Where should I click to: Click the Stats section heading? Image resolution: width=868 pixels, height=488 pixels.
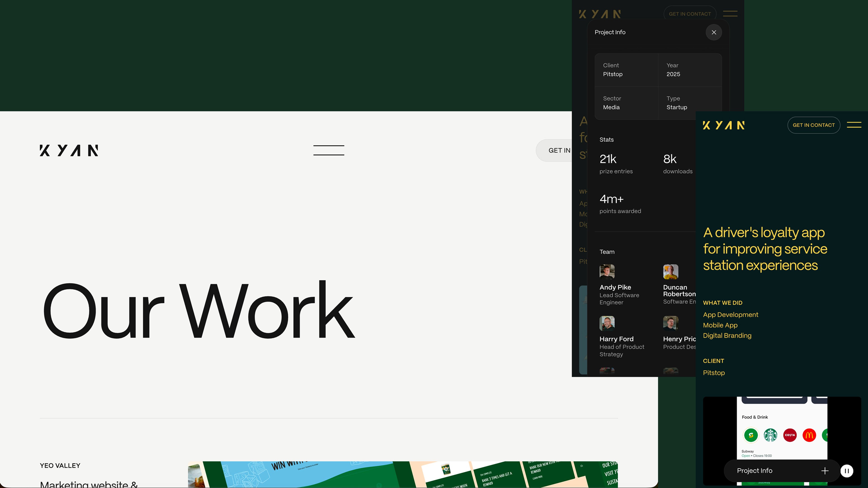click(x=606, y=139)
